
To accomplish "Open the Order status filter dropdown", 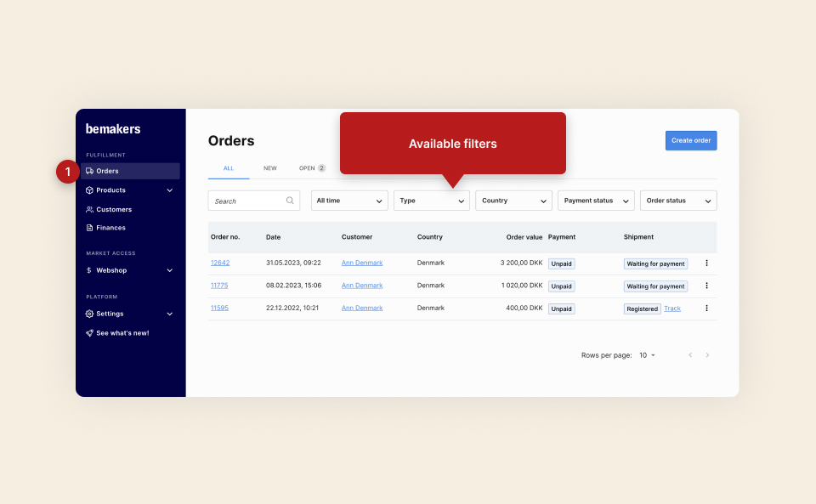I will [678, 201].
